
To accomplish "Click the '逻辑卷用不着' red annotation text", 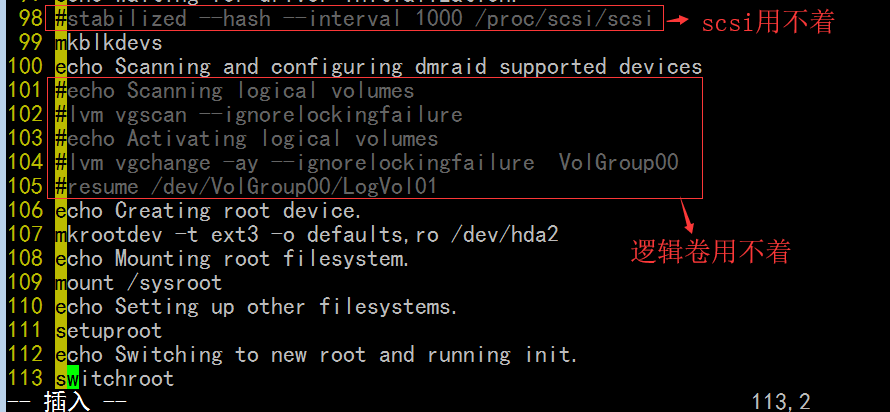I will 711,251.
